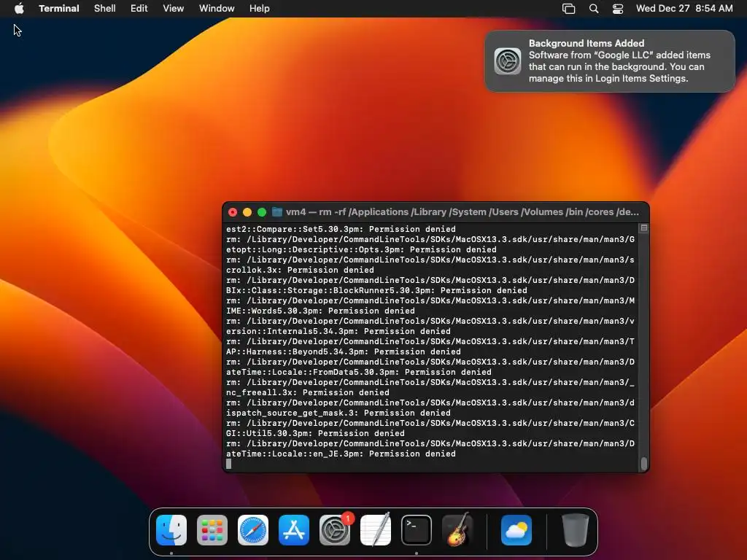Open the Trash in the Dock
The width and height of the screenshot is (747, 560).
pyautogui.click(x=576, y=530)
